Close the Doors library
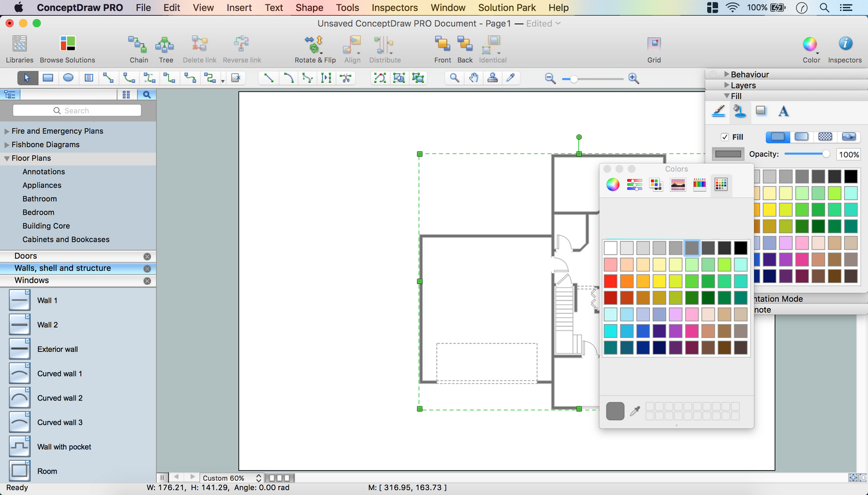The width and height of the screenshot is (868, 495). coord(147,256)
